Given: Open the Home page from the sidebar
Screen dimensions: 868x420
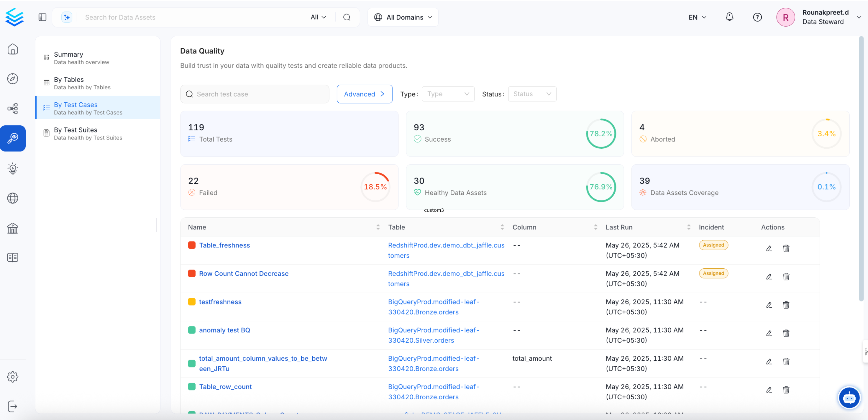Looking at the screenshot, I should click(x=13, y=49).
